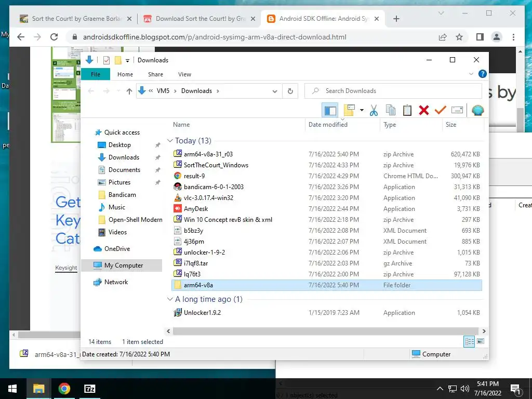Screen dimensions: 532x399
Task: Sort by the Type column header
Action: click(390, 125)
